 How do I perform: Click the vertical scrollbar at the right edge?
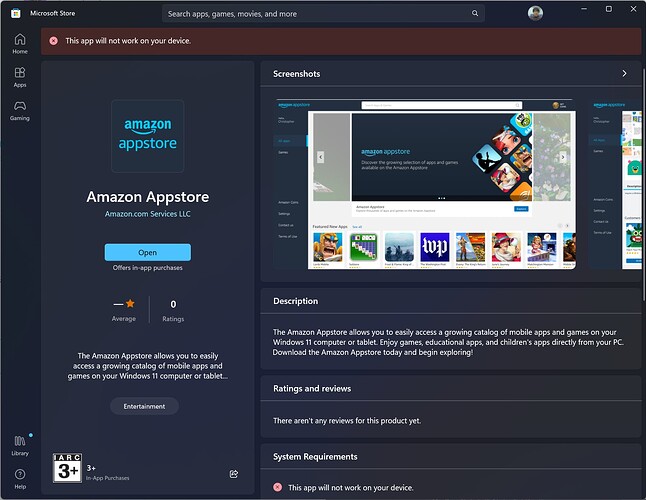click(644, 183)
